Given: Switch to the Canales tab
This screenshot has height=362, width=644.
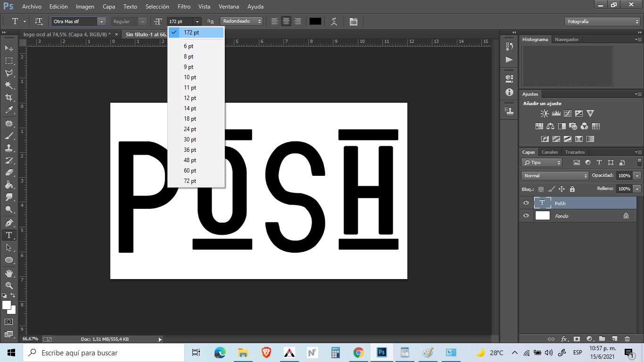Looking at the screenshot, I should pos(550,152).
